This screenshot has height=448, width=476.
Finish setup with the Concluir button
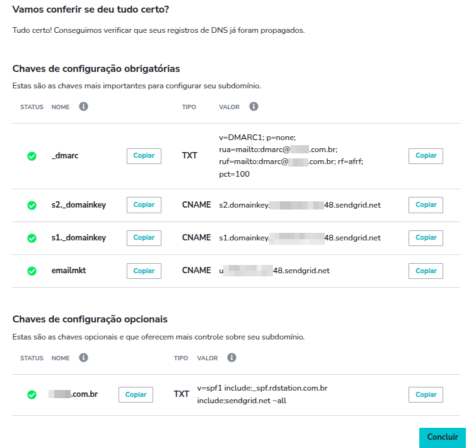coord(443,437)
